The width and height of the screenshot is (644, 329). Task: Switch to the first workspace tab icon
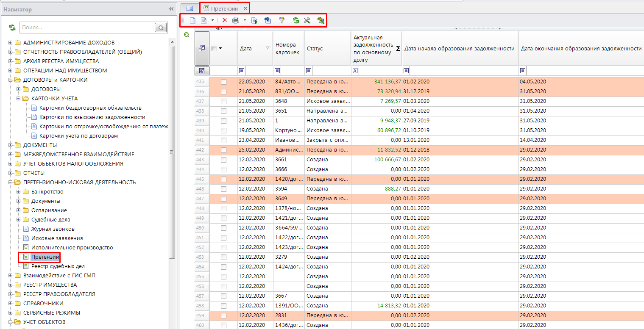[190, 8]
